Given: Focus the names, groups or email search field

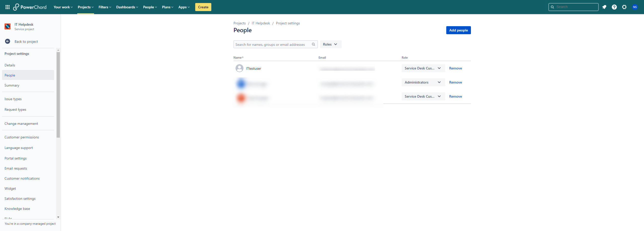Looking at the screenshot, I should (x=275, y=44).
